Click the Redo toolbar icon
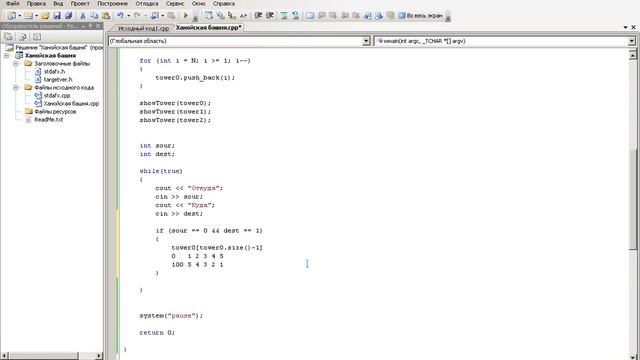Viewport: 640px width, 360px height. coord(137,16)
